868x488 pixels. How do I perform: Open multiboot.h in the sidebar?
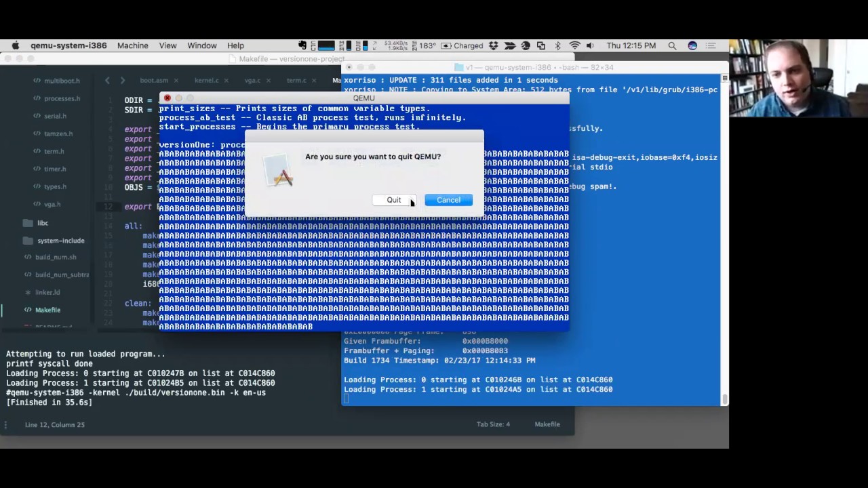(x=62, y=81)
